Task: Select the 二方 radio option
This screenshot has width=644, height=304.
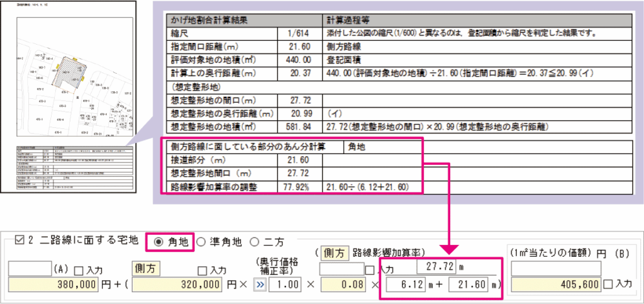Action: [x=255, y=242]
